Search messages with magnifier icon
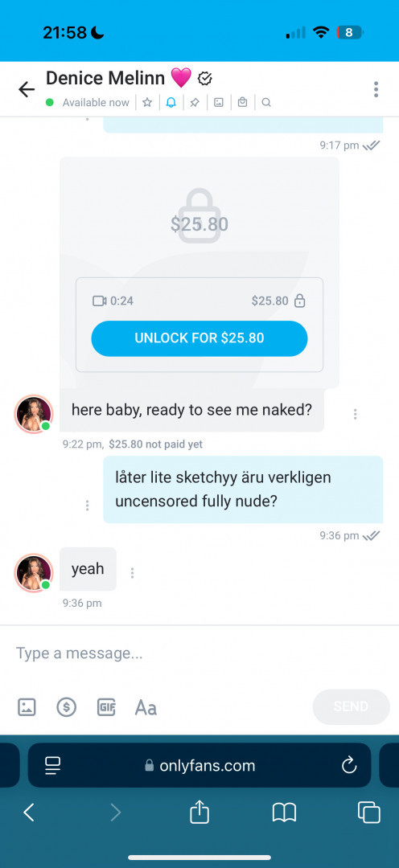The image size is (399, 868). click(266, 102)
